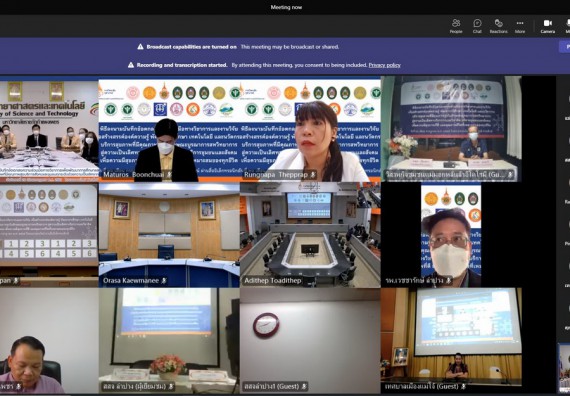Click the name label สสจ ลำปาง (ผู้เยี่ยมชม)
This screenshot has width=570, height=396.
point(135,386)
